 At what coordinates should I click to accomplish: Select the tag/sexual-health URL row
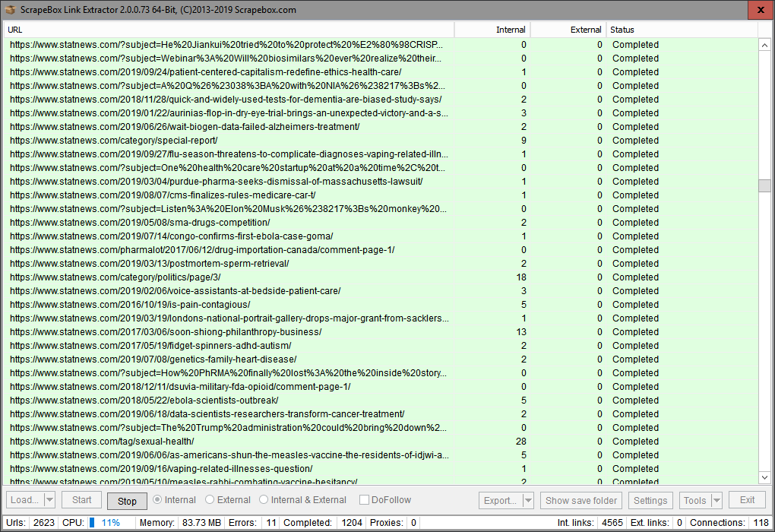381,441
